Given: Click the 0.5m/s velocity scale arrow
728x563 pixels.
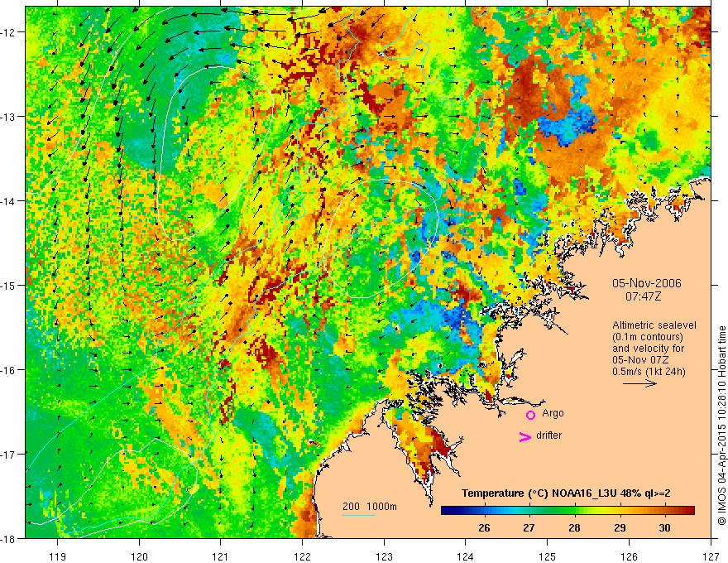Looking at the screenshot, I should click(639, 383).
